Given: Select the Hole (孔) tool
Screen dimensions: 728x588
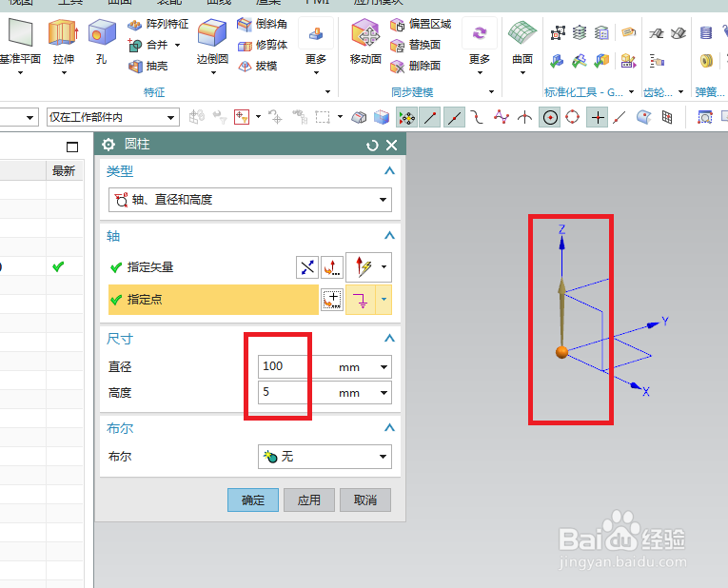Looking at the screenshot, I should 102,42.
